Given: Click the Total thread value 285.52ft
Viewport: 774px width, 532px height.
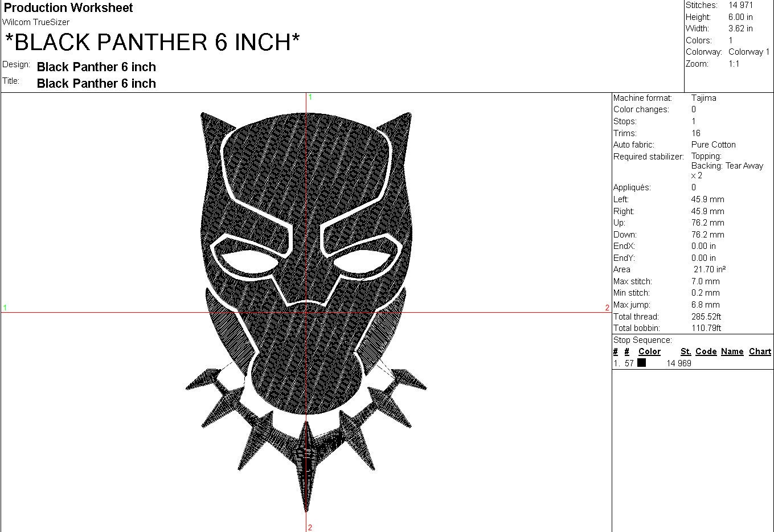Looking at the screenshot, I should [x=706, y=316].
